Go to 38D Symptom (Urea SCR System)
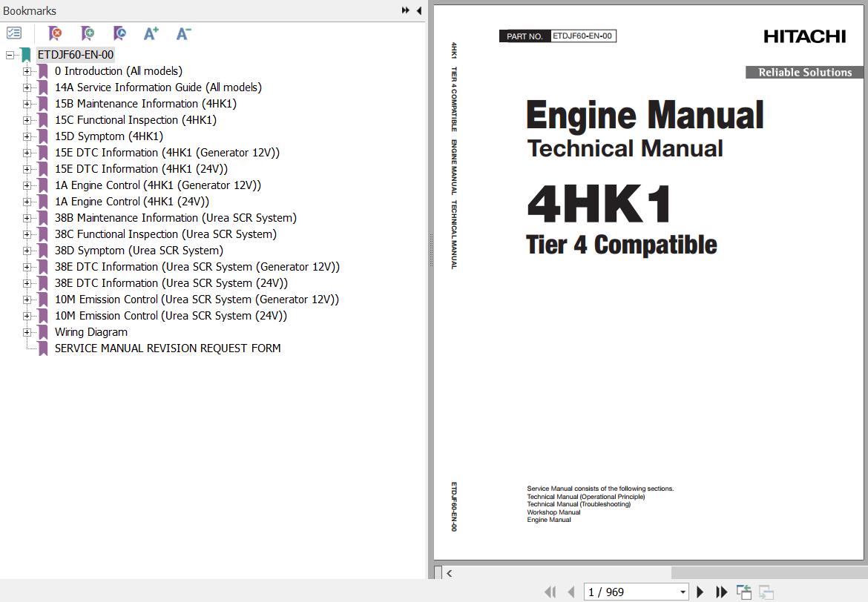 click(x=139, y=251)
